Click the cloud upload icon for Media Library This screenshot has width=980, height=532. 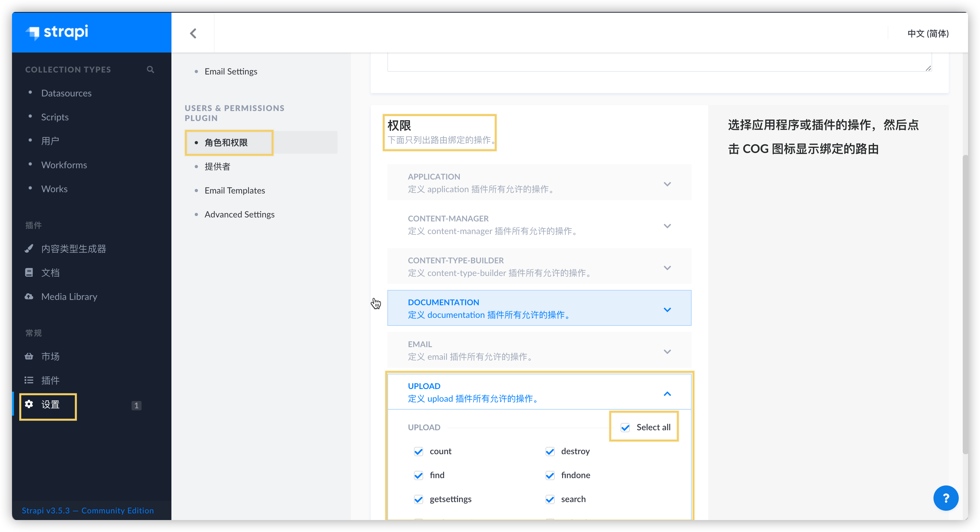[29, 296]
